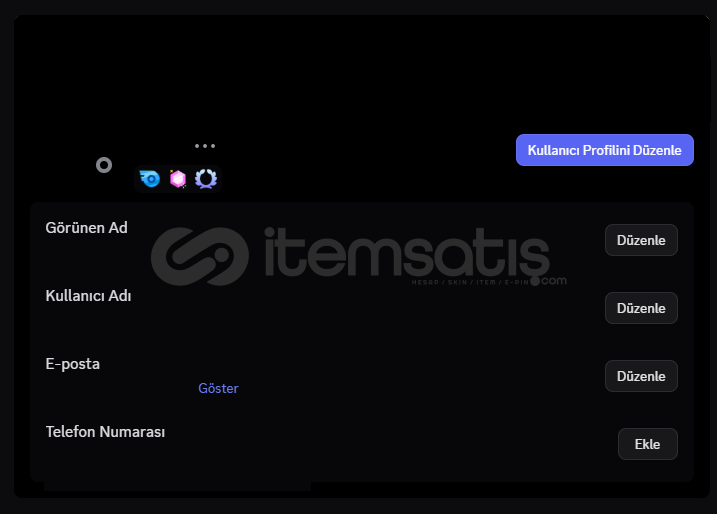Click Ekle to add a phone number
The height and width of the screenshot is (514, 717).
coord(647,444)
